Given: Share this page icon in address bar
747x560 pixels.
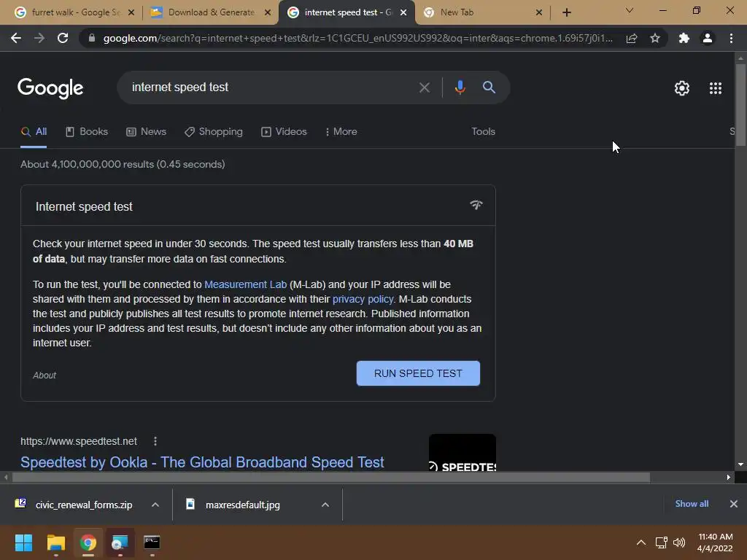Looking at the screenshot, I should coord(632,38).
